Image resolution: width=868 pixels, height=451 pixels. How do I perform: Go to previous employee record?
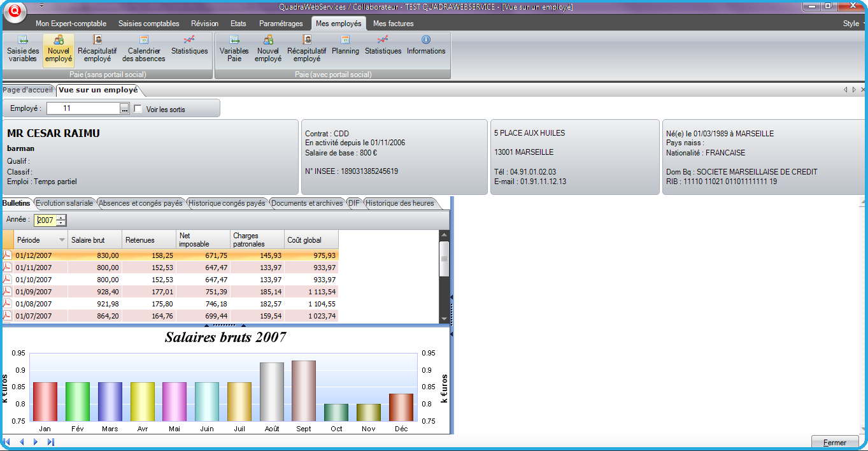22,442
